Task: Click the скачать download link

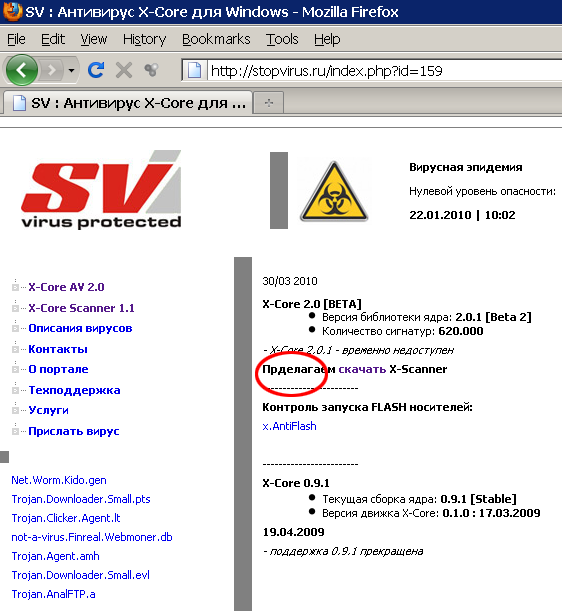Action: pyautogui.click(x=362, y=369)
